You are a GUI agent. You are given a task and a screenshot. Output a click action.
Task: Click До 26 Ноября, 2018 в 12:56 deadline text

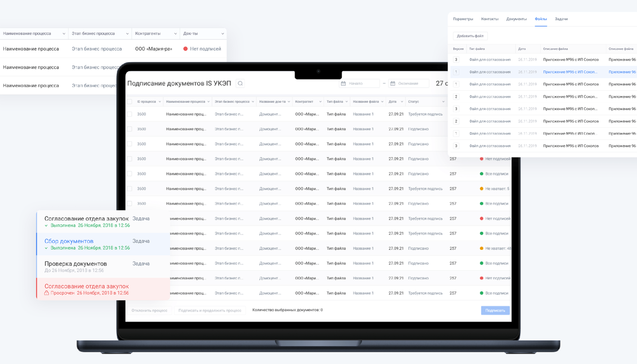[74, 271]
